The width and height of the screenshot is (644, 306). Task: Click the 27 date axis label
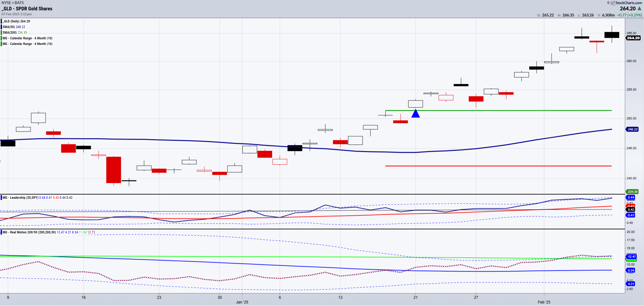[476, 298]
